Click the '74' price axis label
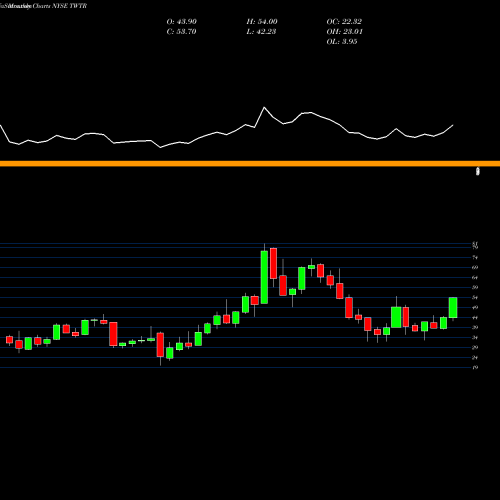 click(x=475, y=257)
